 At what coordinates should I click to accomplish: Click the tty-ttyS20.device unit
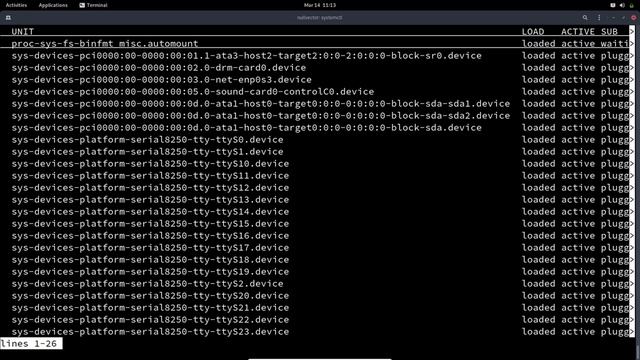150,296
